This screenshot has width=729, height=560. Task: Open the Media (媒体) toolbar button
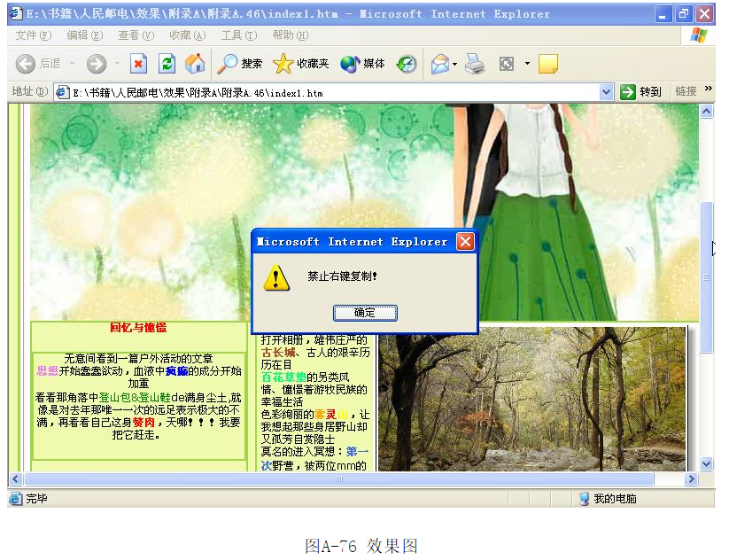(x=362, y=64)
